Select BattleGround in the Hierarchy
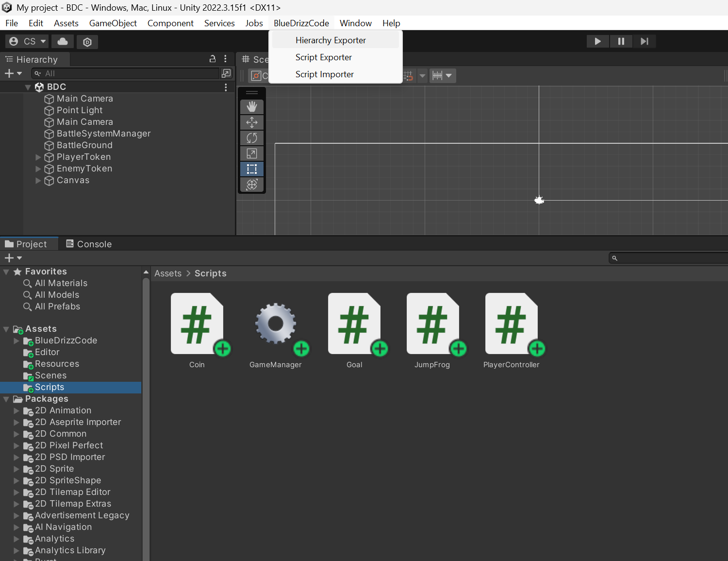Screen dimensions: 728x561 [84, 145]
